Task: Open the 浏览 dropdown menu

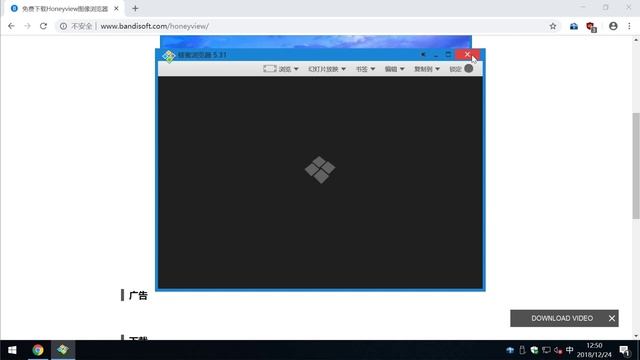Action: click(289, 69)
